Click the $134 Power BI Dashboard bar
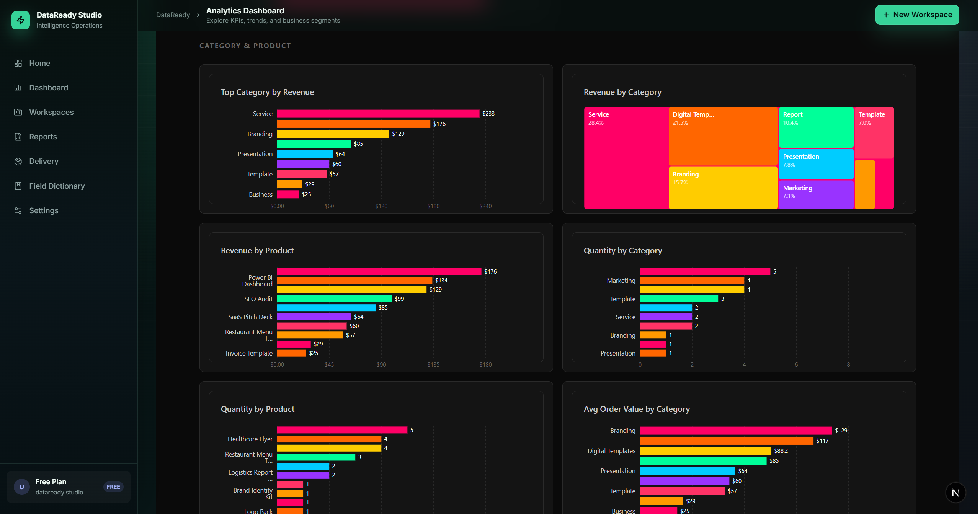This screenshot has width=980, height=514. [354, 281]
